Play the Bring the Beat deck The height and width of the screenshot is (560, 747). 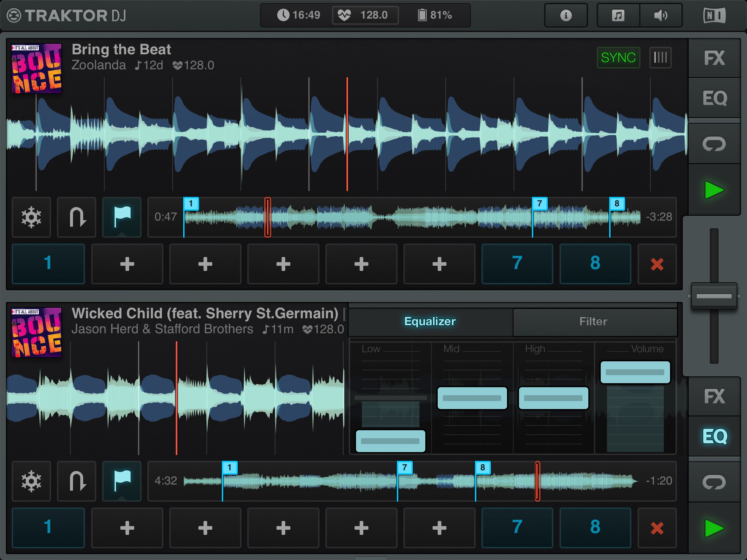coord(714,190)
